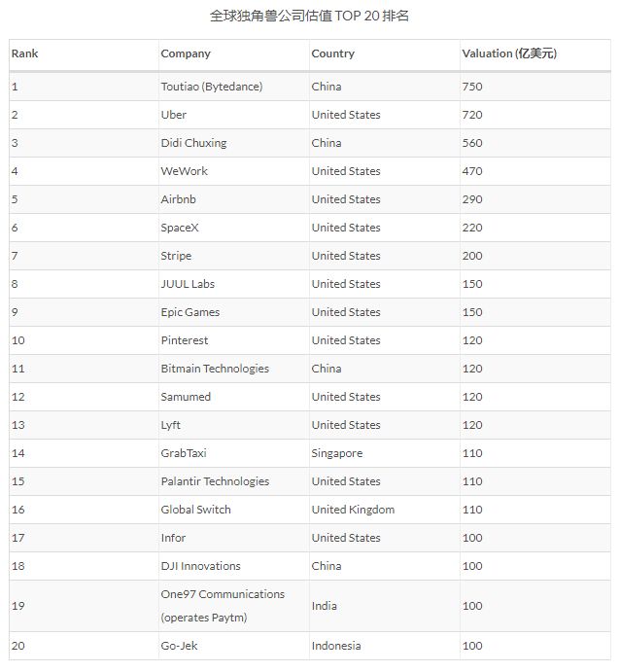Select the Epic Games entry
Screen dimensions: 620x672
(x=190, y=312)
